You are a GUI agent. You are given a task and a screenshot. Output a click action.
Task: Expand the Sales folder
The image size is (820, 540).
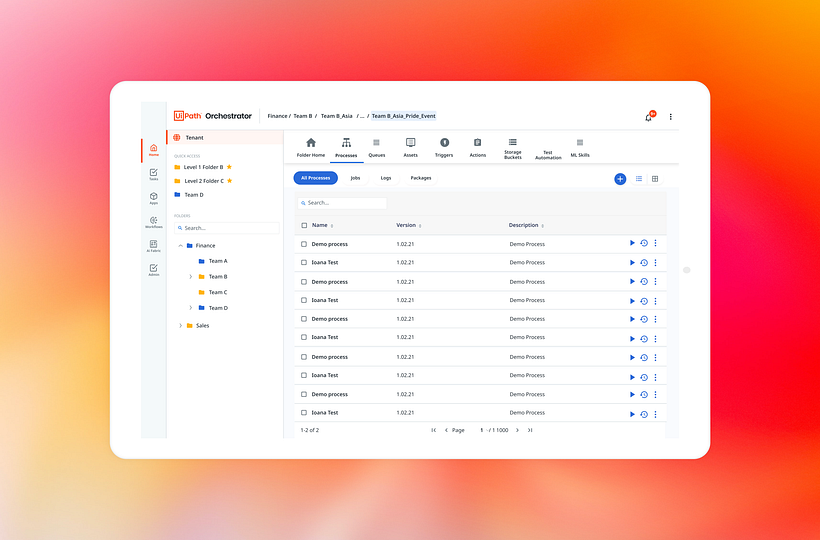(180, 326)
